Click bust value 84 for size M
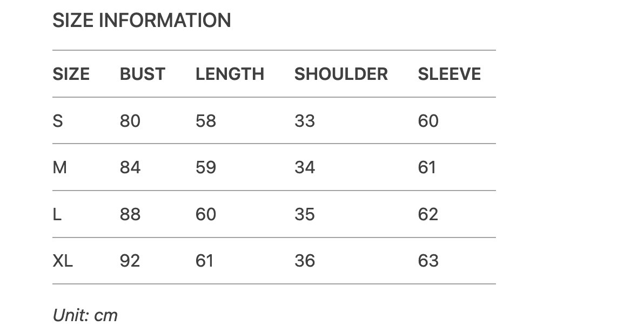Image resolution: width=644 pixels, height=326 pixels. click(130, 167)
